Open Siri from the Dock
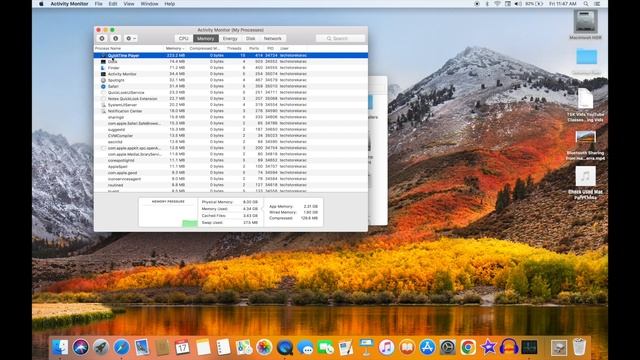The image size is (640, 360). point(81,347)
